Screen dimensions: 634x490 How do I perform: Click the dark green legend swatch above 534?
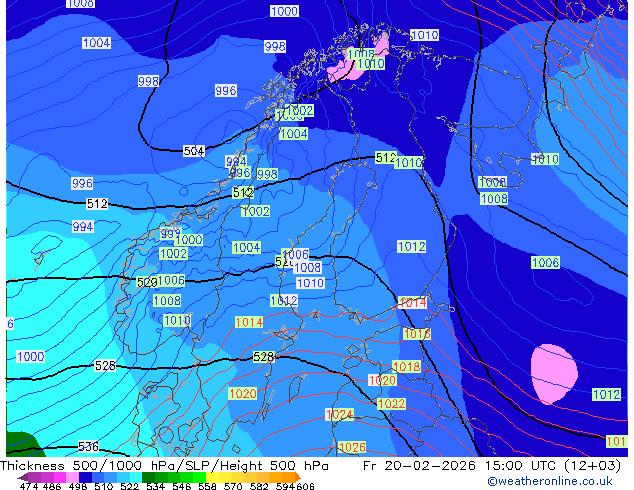pyautogui.click(x=148, y=477)
